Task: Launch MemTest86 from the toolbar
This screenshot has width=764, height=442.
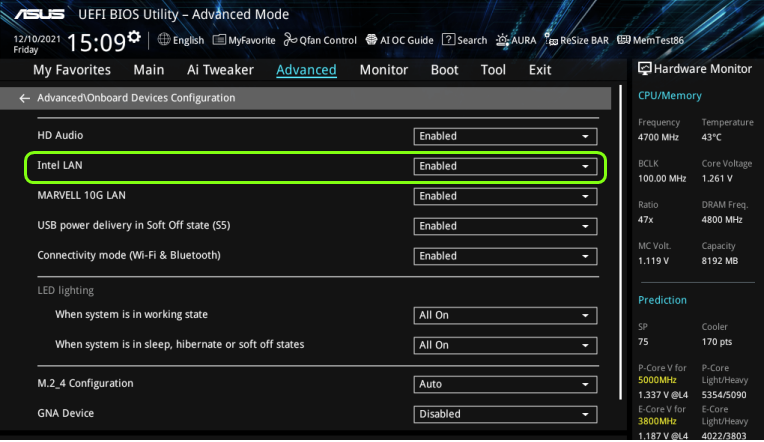Action: (650, 40)
